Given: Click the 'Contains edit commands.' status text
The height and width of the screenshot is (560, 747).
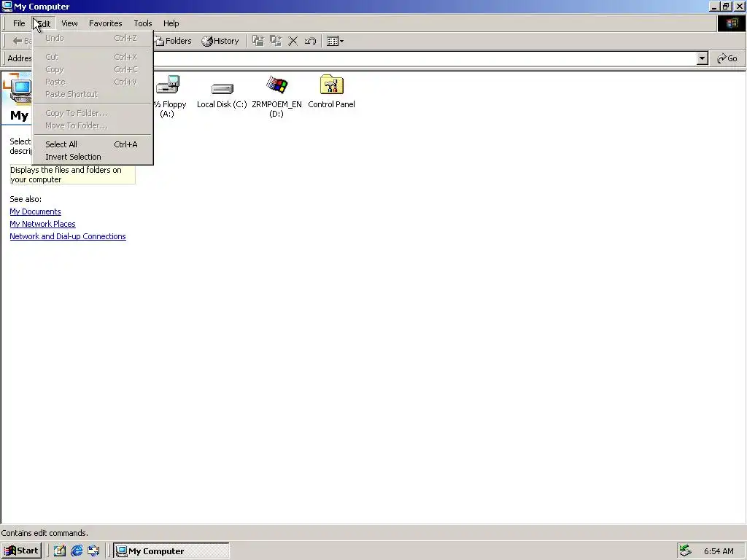Looking at the screenshot, I should (44, 533).
